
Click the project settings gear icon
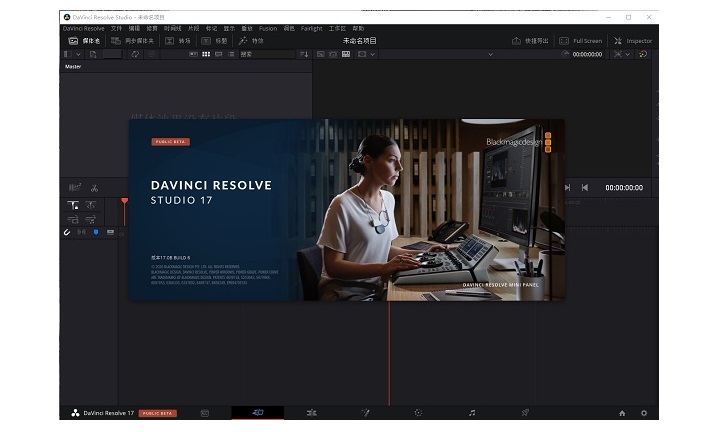644,412
